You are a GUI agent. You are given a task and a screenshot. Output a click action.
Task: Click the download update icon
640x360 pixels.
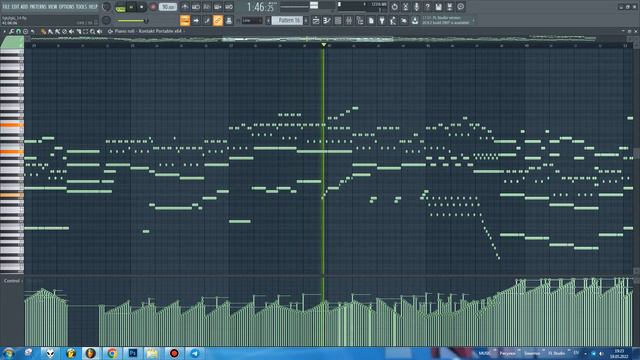[x=415, y=20]
